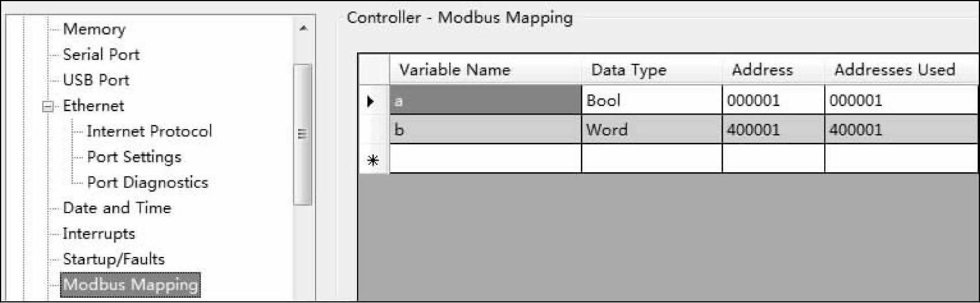
Task: Select Startup/Faults item
Action: [114, 259]
